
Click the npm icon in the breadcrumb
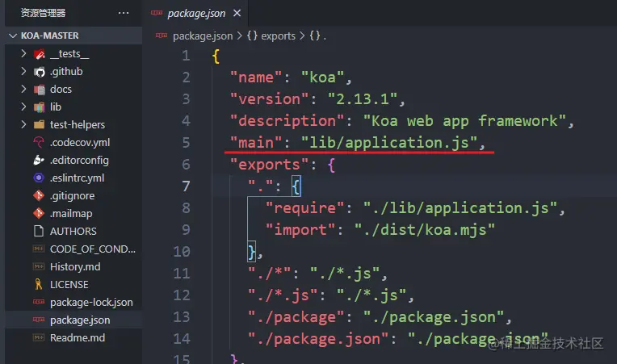point(162,36)
